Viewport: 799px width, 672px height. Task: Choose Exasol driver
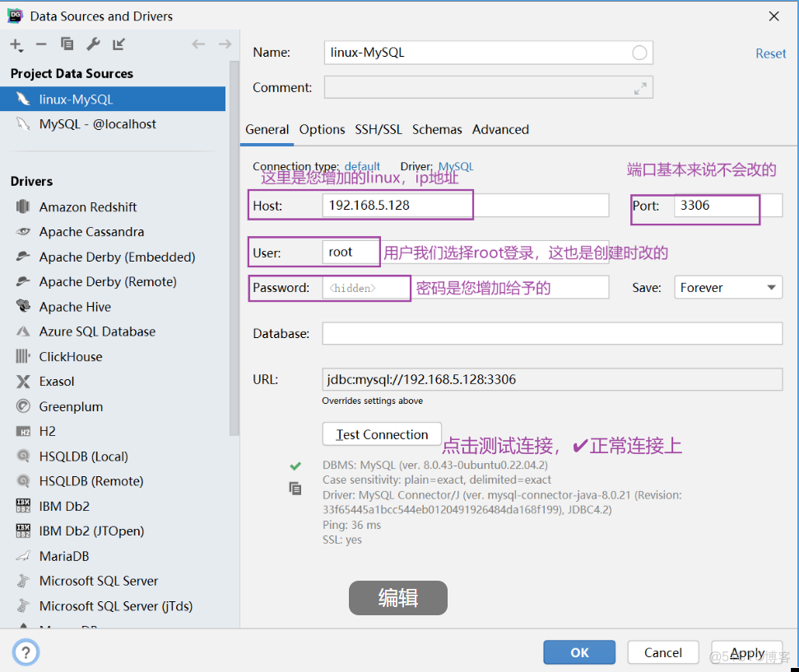pos(57,382)
